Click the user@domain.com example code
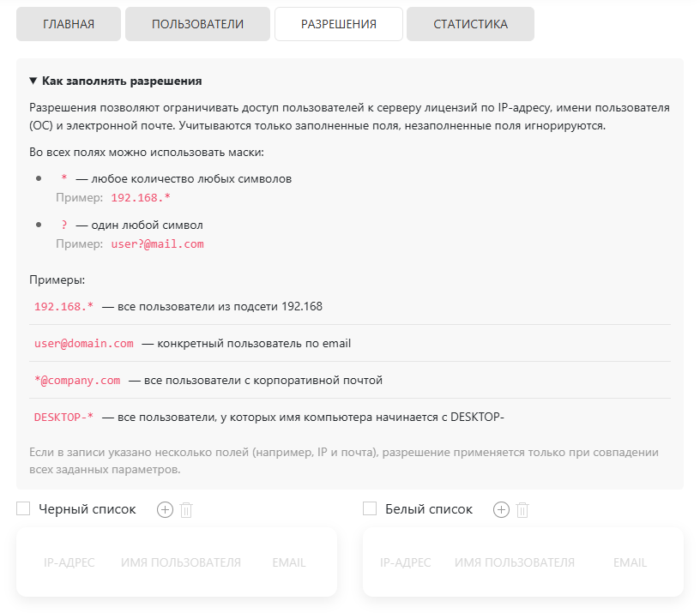Image resolution: width=700 pixels, height=613 pixels. tap(84, 344)
